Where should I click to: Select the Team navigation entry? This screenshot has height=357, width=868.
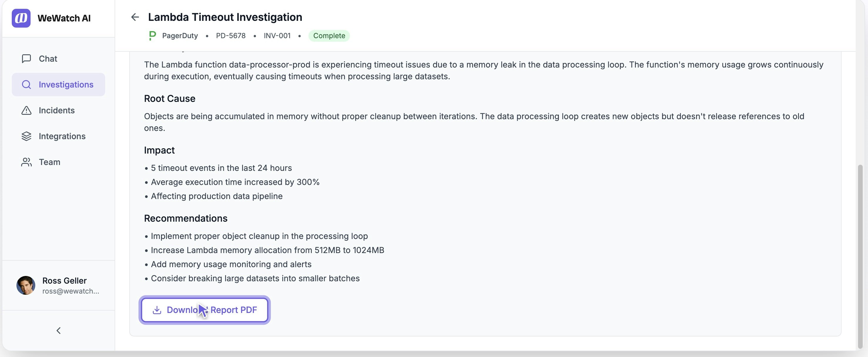pyautogui.click(x=49, y=162)
